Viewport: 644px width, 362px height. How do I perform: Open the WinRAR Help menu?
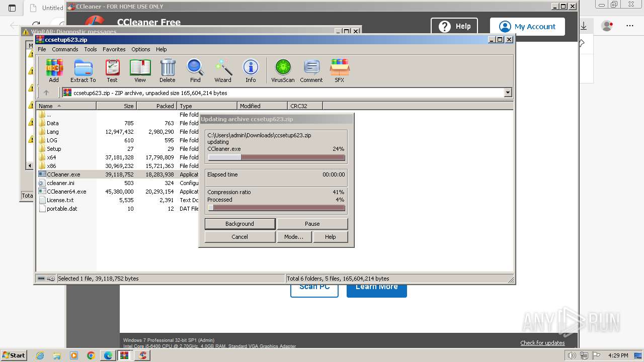(161, 49)
